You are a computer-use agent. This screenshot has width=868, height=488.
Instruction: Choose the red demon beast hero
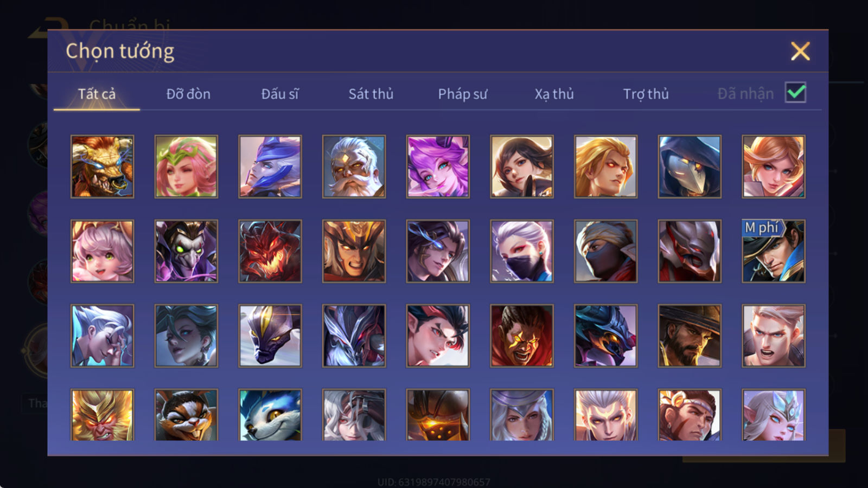(270, 251)
